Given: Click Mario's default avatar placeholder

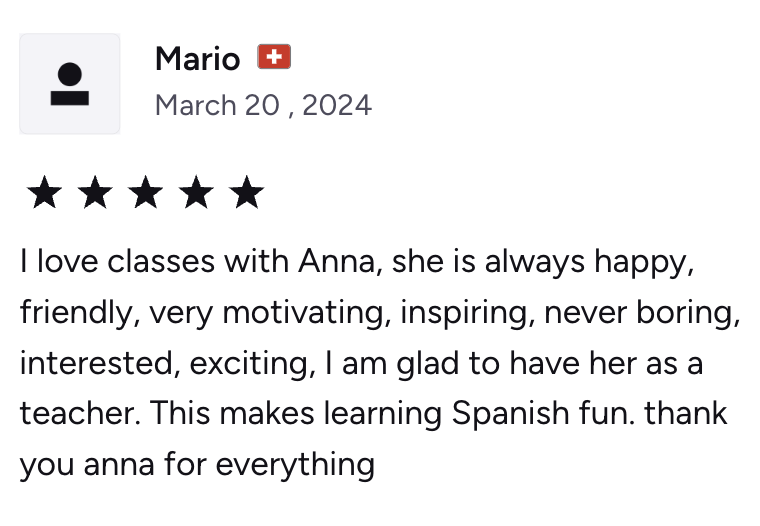Looking at the screenshot, I should (70, 84).
